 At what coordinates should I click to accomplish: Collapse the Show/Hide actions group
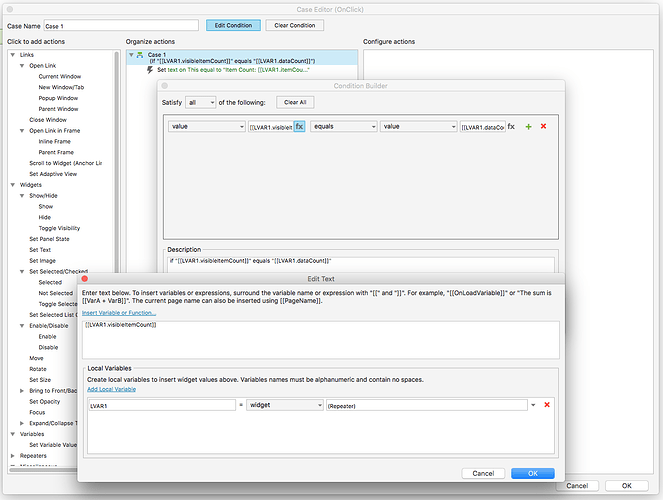[x=23, y=195]
